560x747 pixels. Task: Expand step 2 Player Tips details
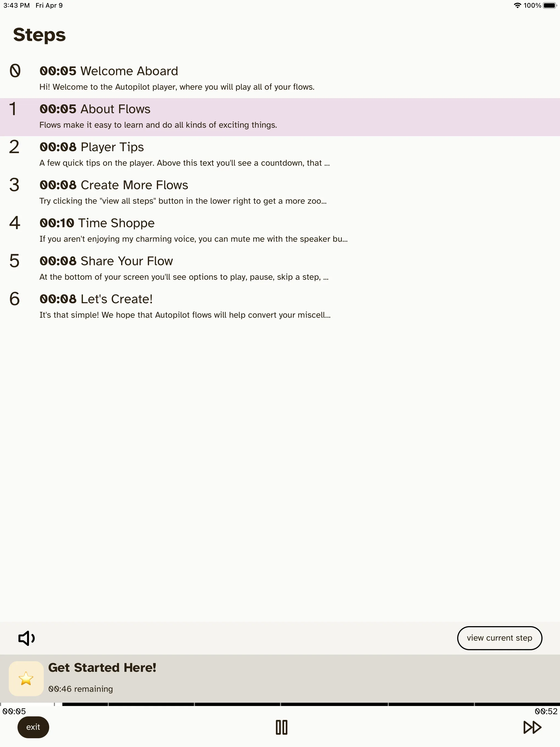point(281,154)
